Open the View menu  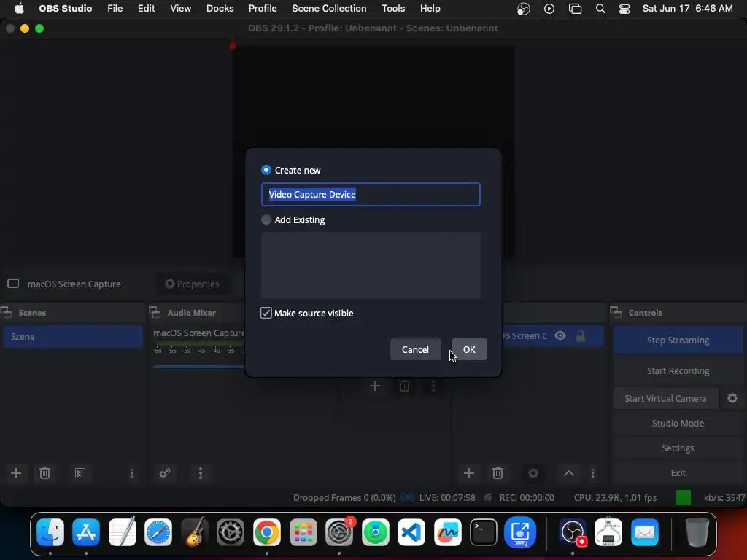click(181, 8)
